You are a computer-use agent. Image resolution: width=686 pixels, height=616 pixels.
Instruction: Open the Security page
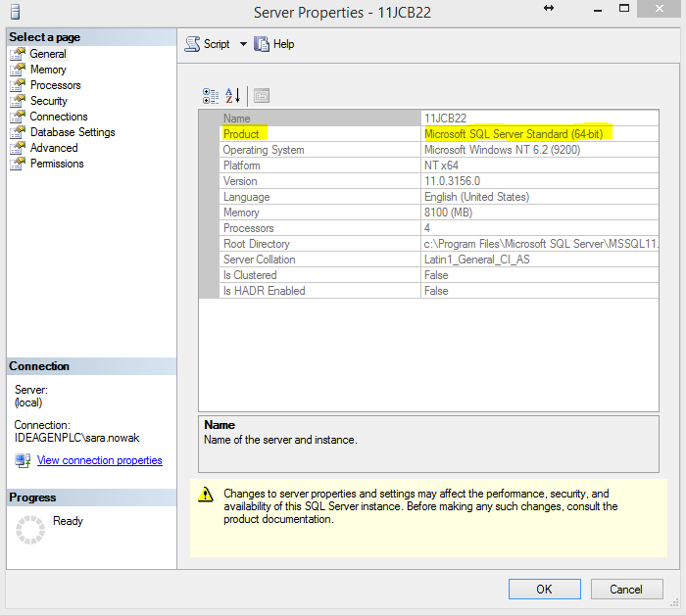coord(49,101)
